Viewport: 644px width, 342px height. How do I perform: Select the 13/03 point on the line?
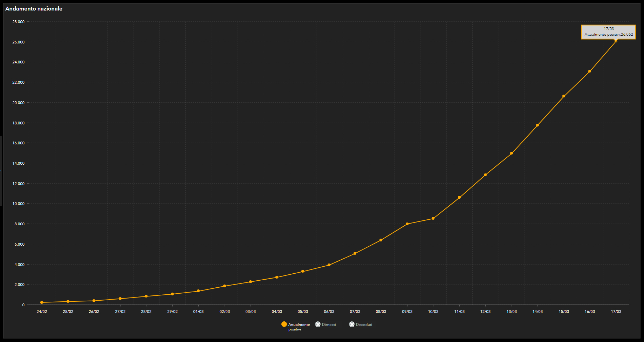coord(512,153)
